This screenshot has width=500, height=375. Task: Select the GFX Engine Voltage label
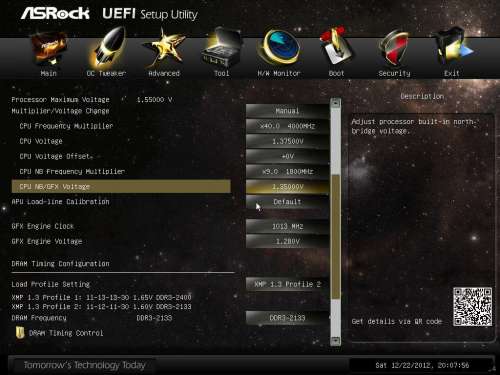pyautogui.click(x=47, y=241)
